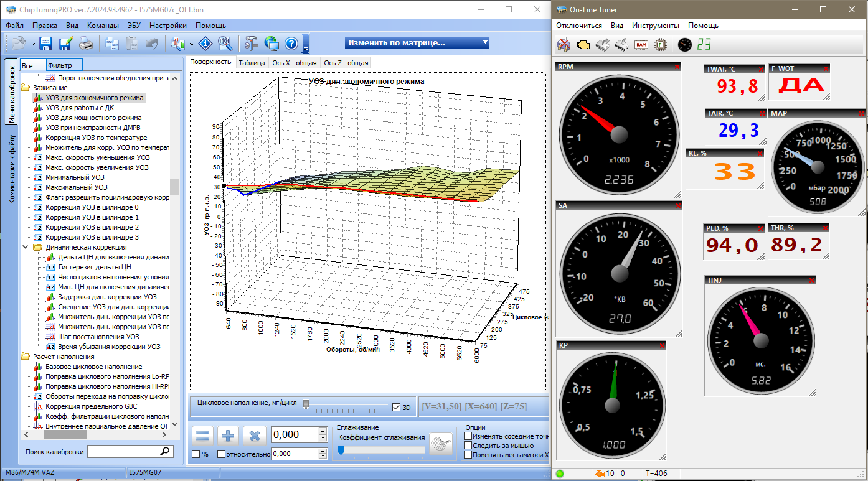868x481 pixels.
Task: Uncheck the 3D view checkbox
Action: (x=396, y=408)
